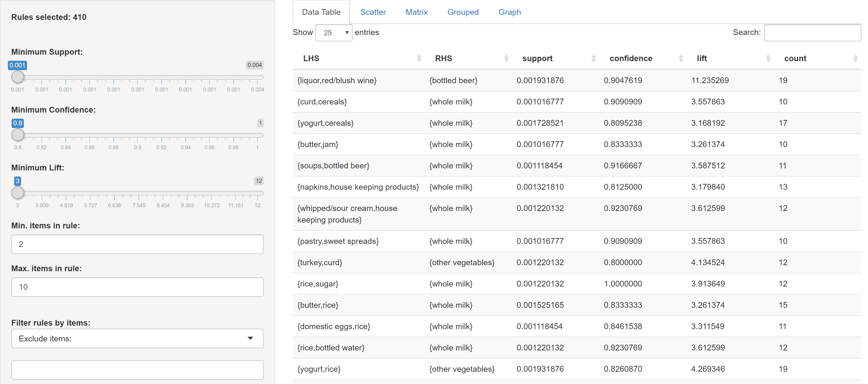Click support value 0.001525165

tap(540, 305)
